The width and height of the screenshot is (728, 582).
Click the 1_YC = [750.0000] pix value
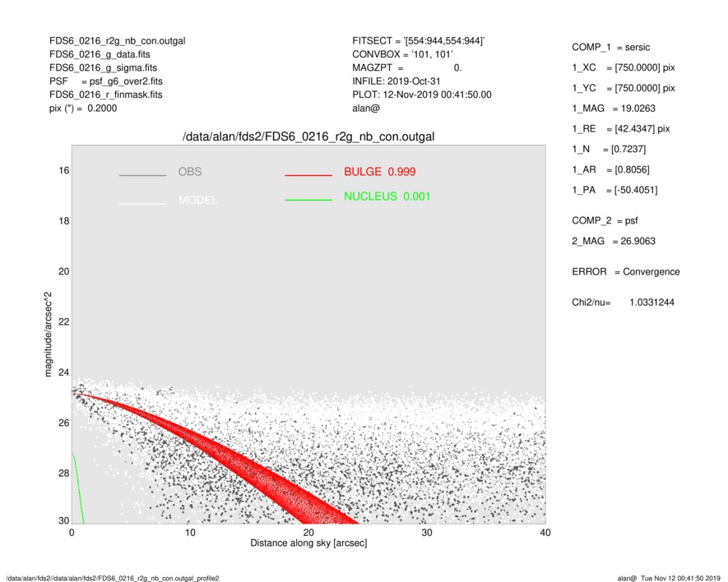pyautogui.click(x=623, y=88)
